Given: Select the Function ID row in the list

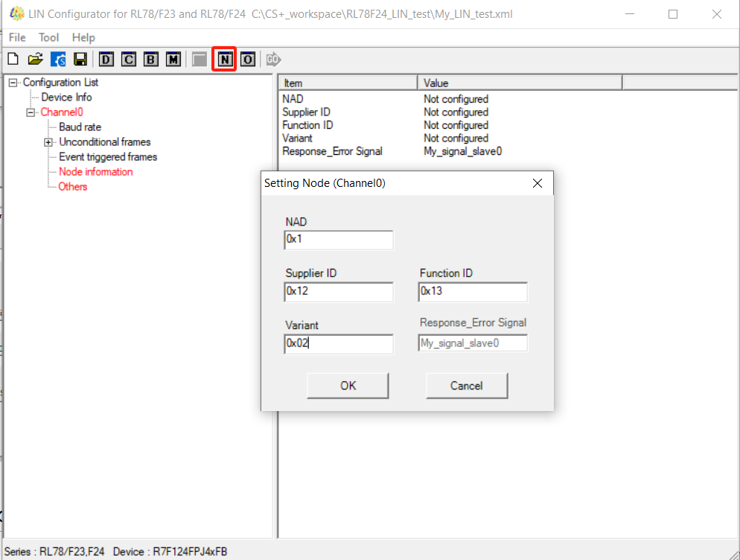Looking at the screenshot, I should click(307, 125).
